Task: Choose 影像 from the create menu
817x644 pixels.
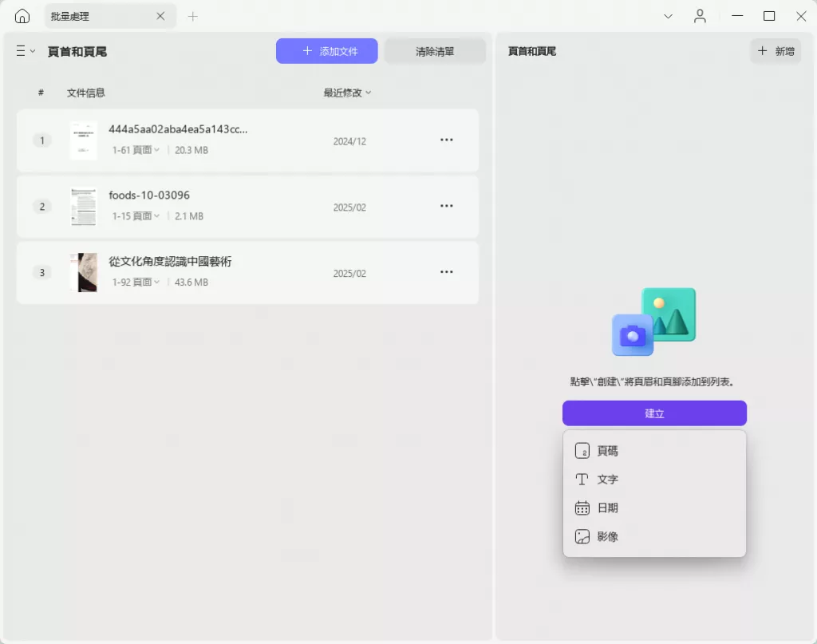Action: tap(654, 536)
